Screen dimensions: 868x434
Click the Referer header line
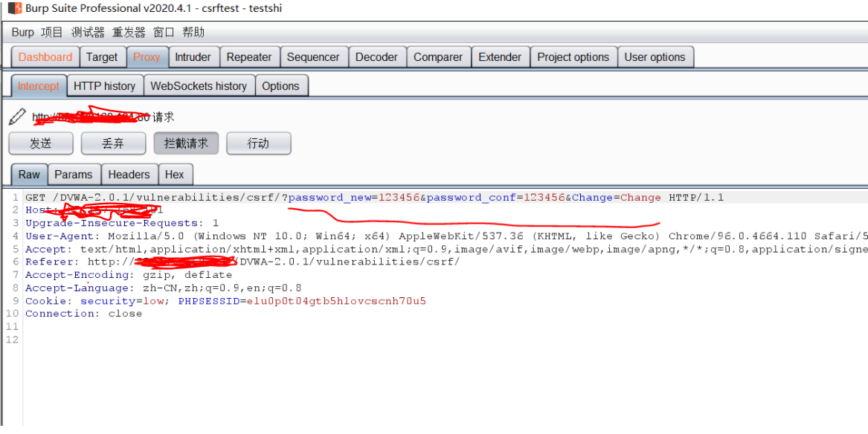click(242, 262)
